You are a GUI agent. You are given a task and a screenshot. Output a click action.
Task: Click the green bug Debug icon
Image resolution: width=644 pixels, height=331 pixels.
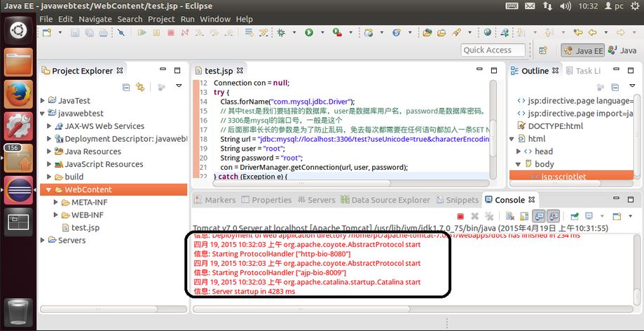coord(281,32)
